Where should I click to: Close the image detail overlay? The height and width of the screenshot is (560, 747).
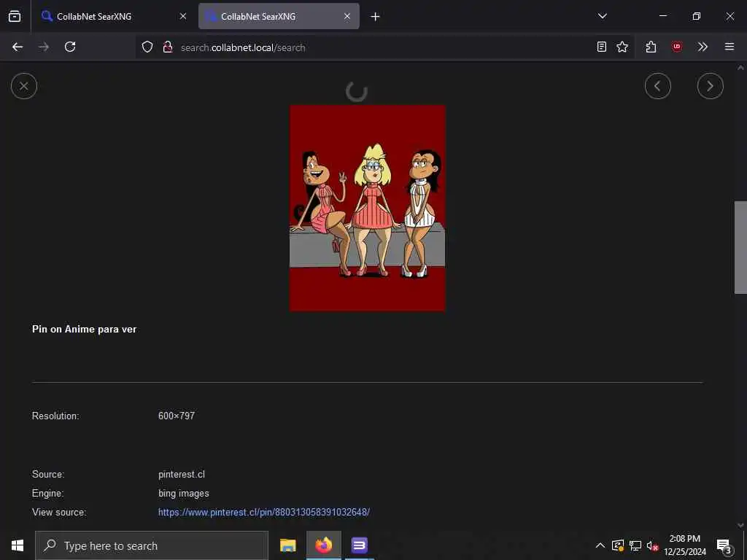[24, 86]
